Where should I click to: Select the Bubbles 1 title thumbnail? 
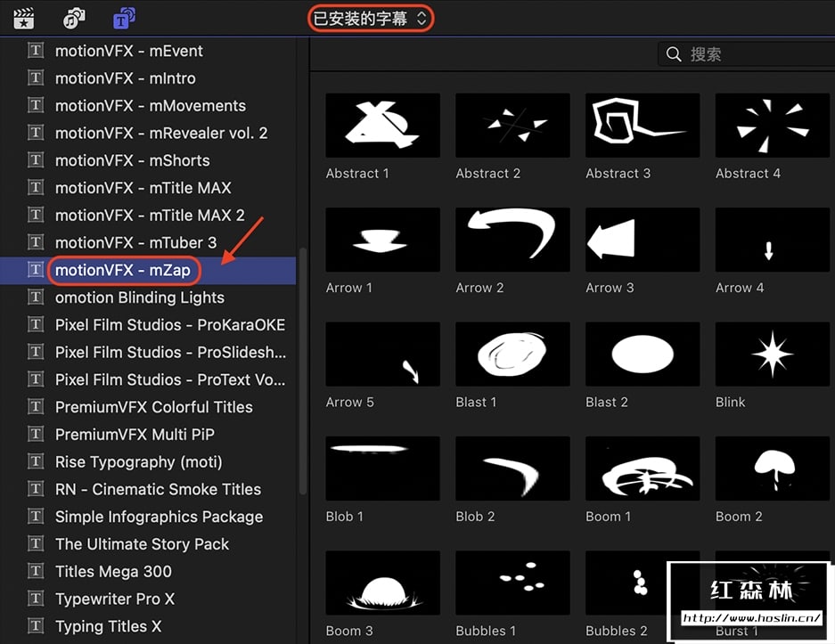click(x=512, y=583)
